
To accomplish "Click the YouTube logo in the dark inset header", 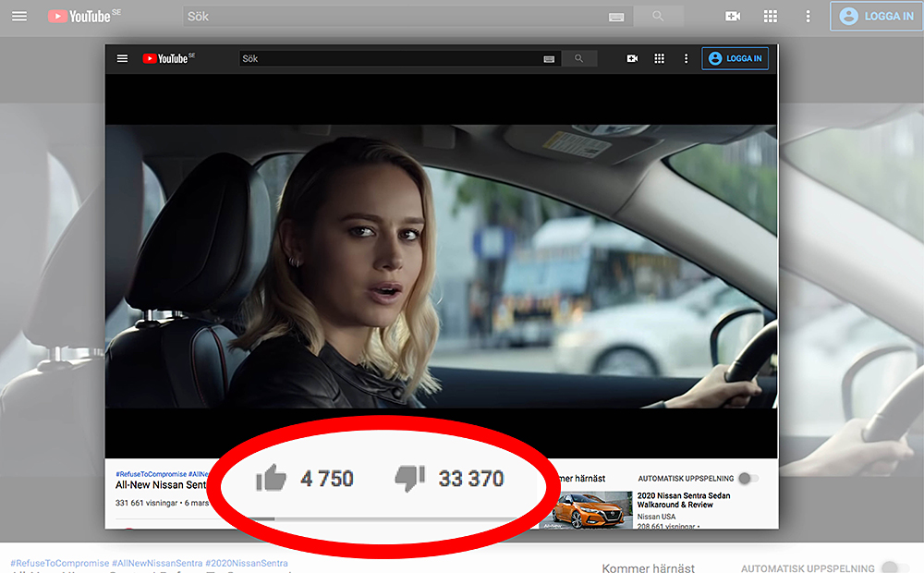I will [167, 58].
